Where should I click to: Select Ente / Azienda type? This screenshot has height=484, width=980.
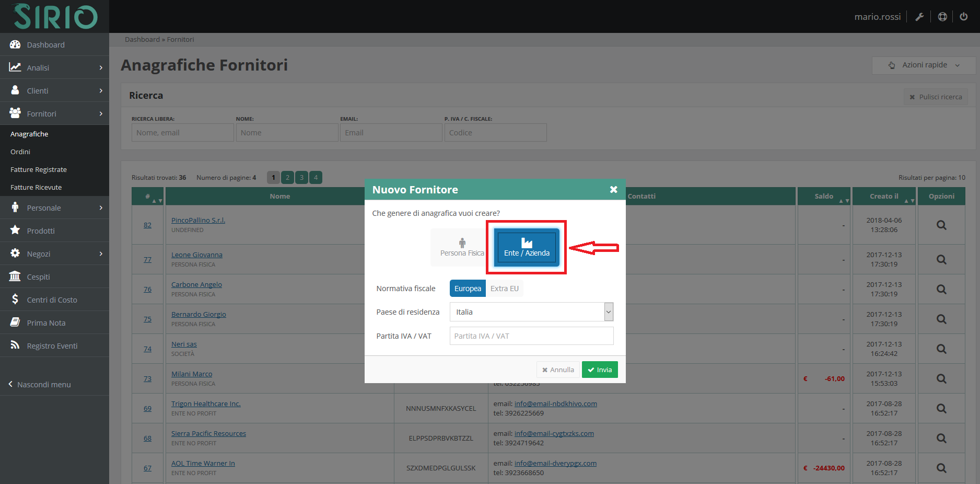pyautogui.click(x=527, y=248)
